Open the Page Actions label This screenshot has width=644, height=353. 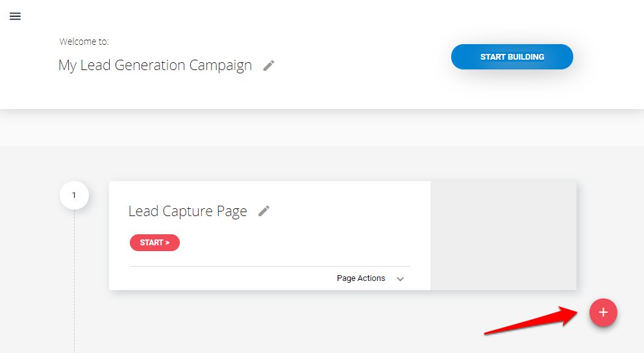[361, 278]
